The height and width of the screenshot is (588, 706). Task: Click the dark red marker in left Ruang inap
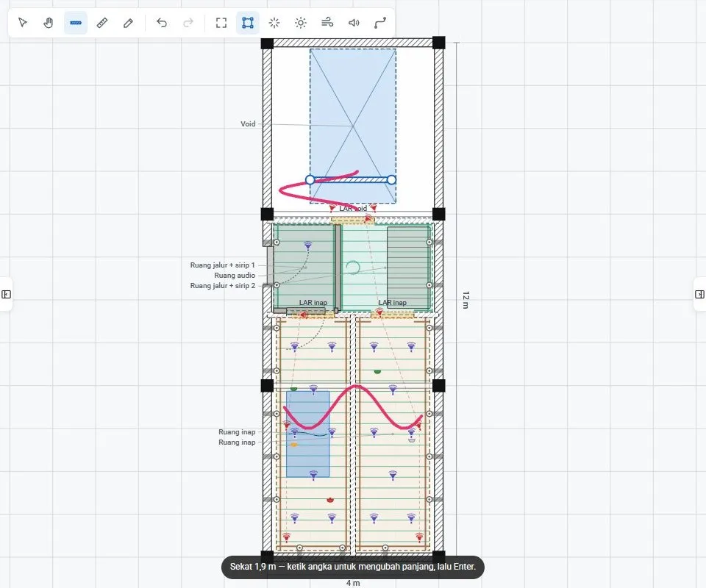[330, 500]
